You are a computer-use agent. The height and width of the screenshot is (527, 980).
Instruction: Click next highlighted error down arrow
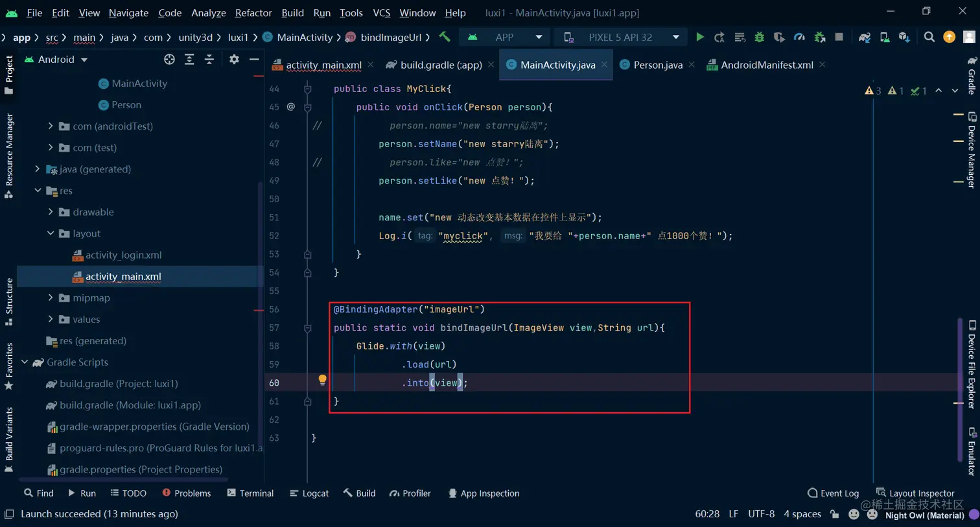click(x=955, y=91)
